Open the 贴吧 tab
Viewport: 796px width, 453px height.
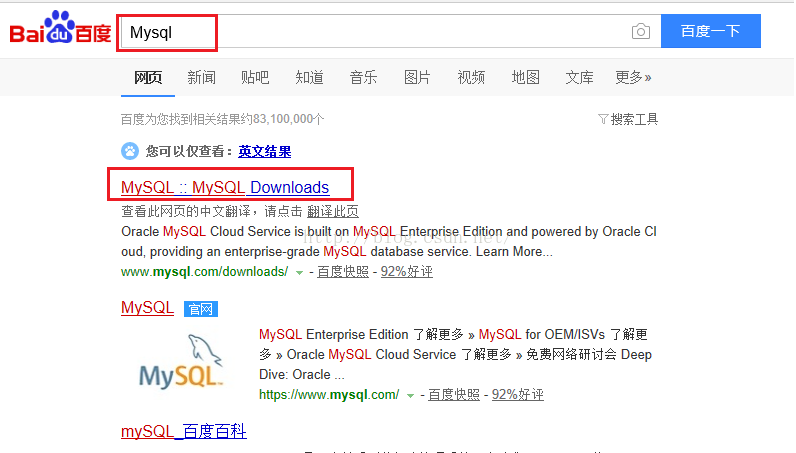pyautogui.click(x=255, y=78)
